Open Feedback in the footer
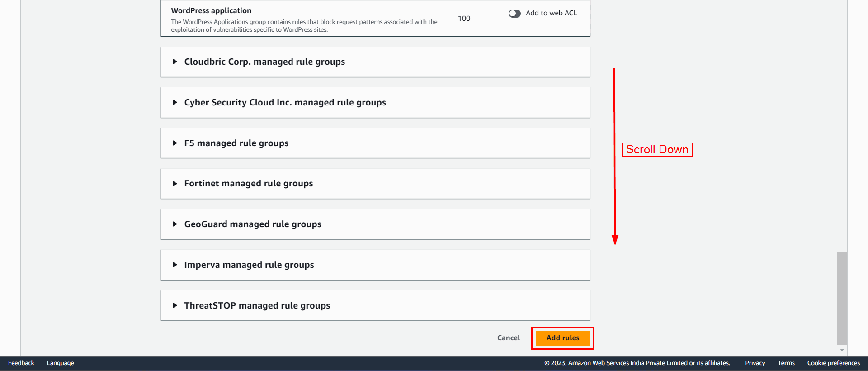The height and width of the screenshot is (371, 868). (21, 363)
